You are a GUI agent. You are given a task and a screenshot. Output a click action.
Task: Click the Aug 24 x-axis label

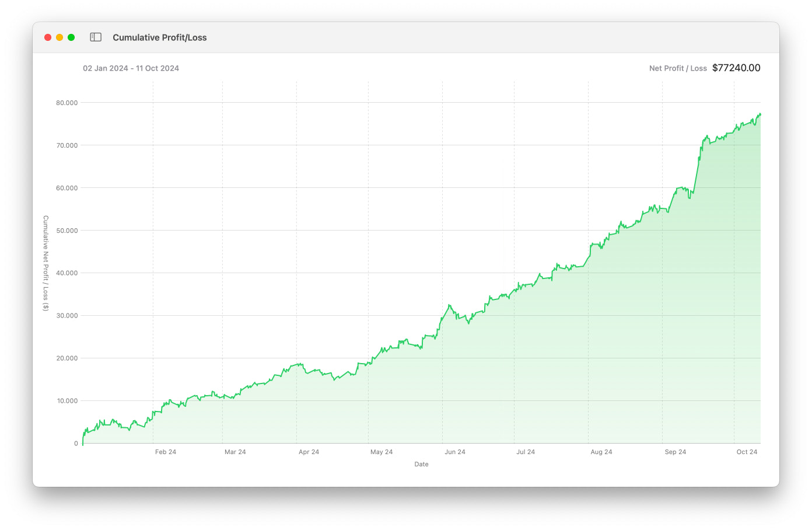tap(601, 452)
